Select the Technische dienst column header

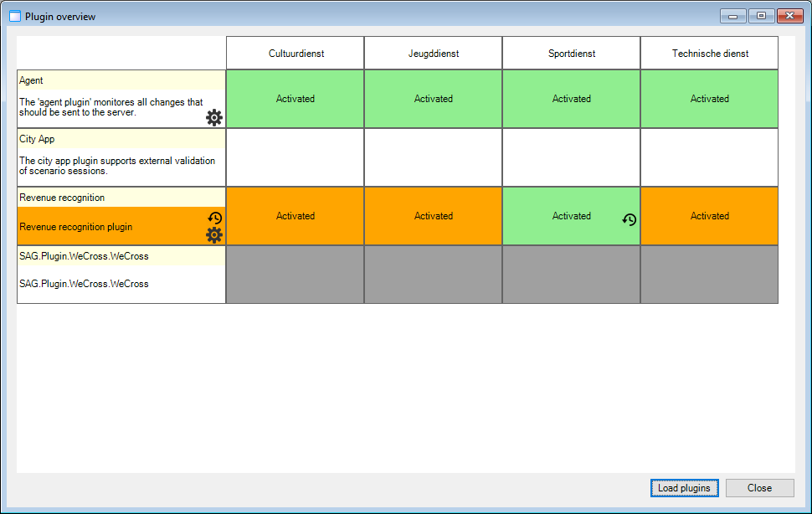(x=709, y=54)
